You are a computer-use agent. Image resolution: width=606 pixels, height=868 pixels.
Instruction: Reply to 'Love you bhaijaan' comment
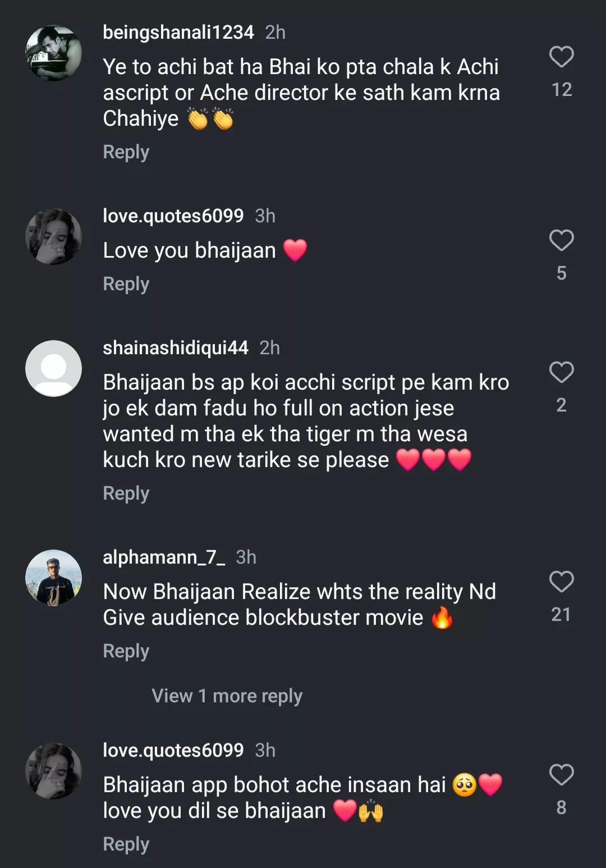pos(126,284)
